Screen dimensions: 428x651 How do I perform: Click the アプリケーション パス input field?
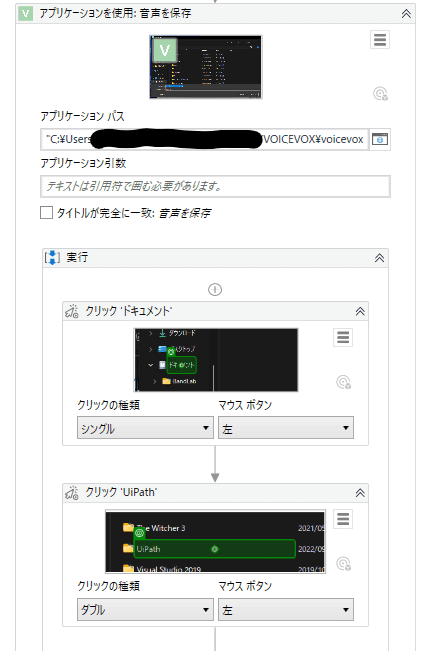click(x=205, y=140)
